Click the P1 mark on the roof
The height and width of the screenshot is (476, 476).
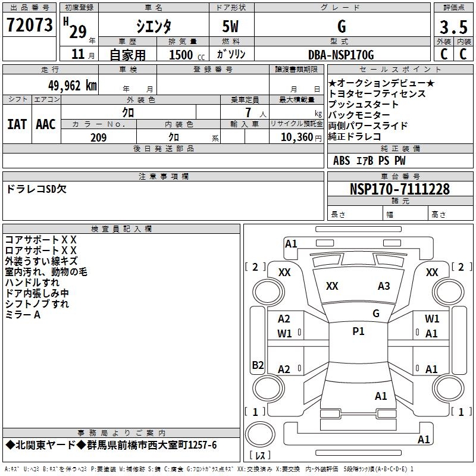pos(358,331)
